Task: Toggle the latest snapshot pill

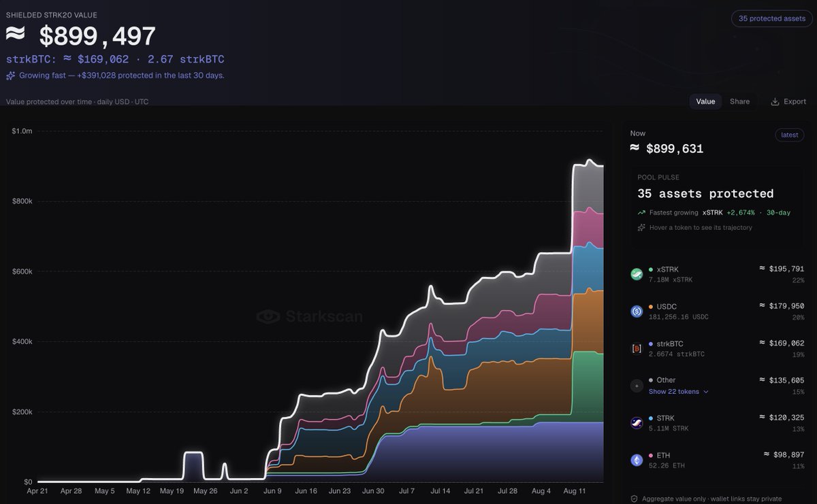Action: coord(790,135)
